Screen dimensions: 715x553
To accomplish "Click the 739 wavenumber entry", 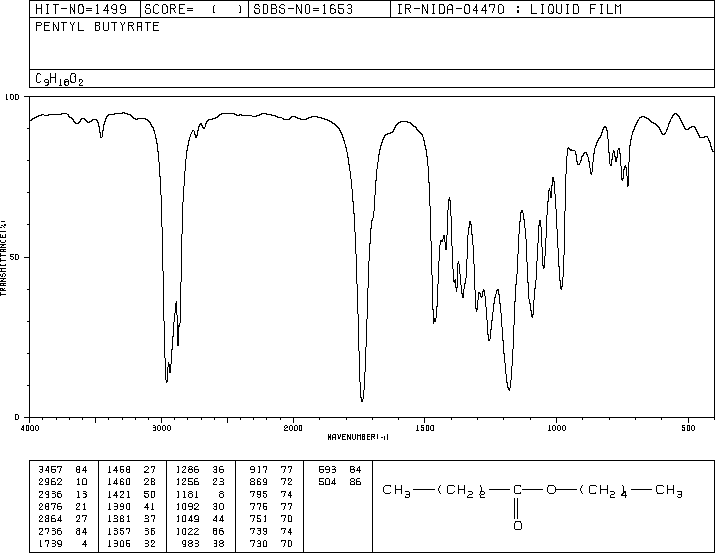I will click(259, 532).
